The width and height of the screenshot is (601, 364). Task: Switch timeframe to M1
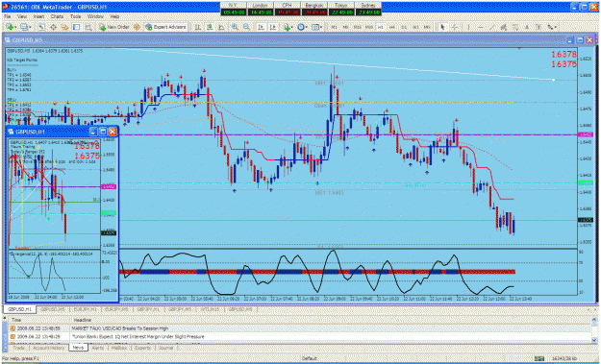tap(335, 27)
